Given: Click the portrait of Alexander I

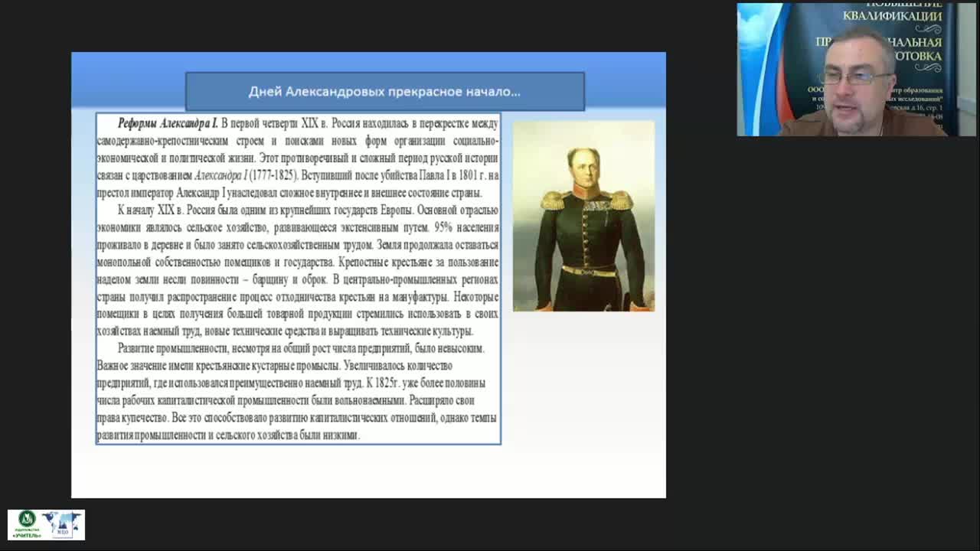Looking at the screenshot, I should point(583,216).
